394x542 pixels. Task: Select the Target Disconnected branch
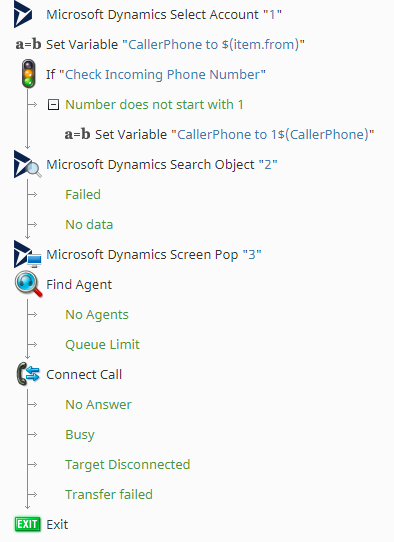pos(128,464)
